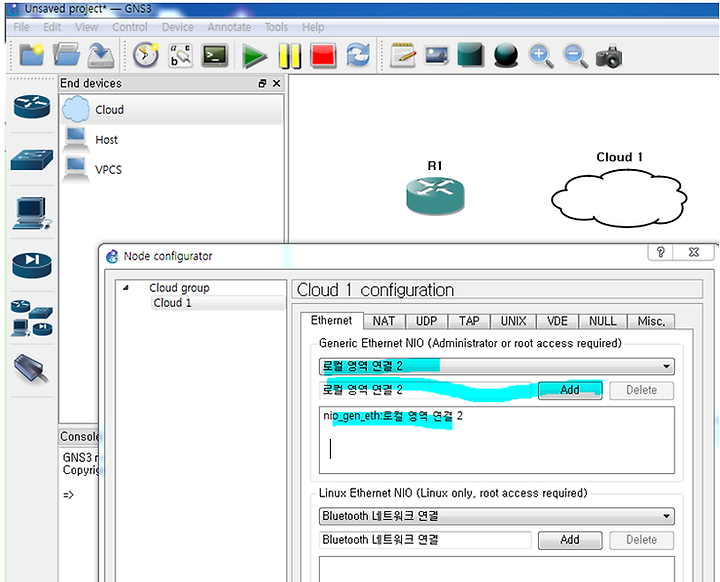720x582 pixels.
Task: Open the Linux Ethernet NIO Bluetooth dropdown
Action: (x=496, y=516)
